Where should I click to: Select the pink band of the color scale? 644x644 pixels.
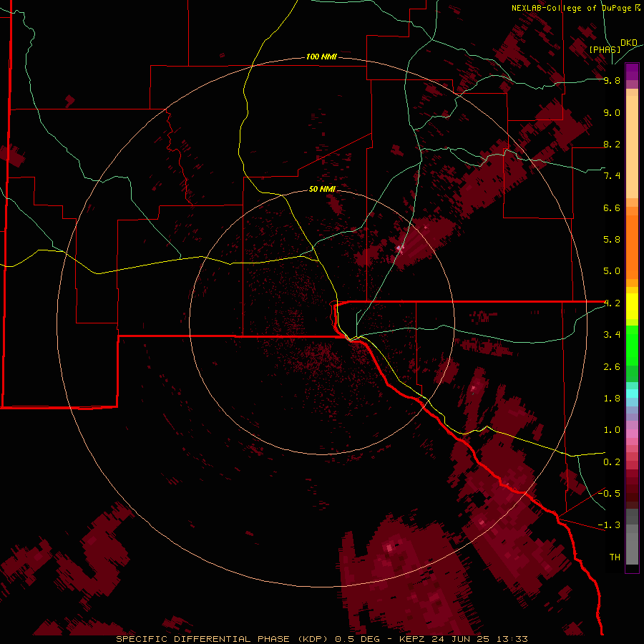(632, 434)
